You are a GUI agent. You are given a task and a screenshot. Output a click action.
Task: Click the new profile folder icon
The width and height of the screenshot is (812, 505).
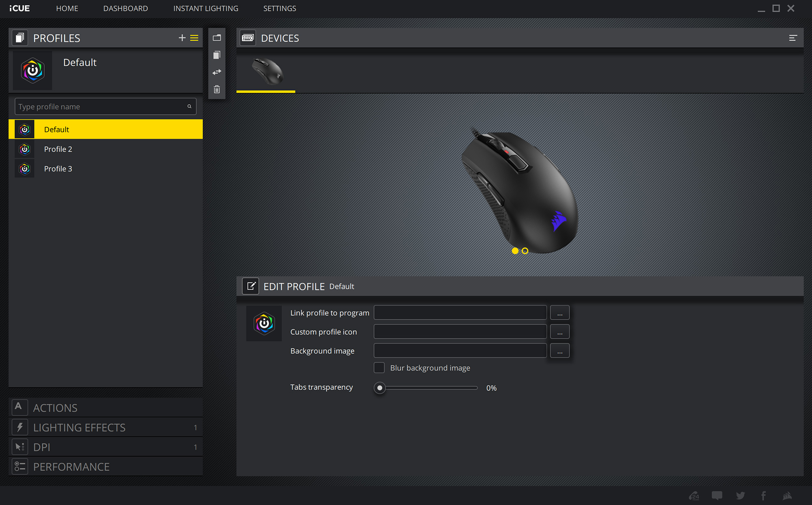coord(217,38)
